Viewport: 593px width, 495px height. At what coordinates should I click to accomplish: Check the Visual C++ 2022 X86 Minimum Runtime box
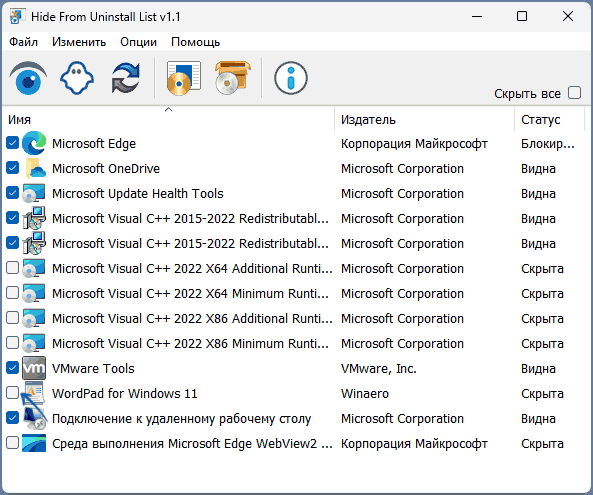[12, 343]
